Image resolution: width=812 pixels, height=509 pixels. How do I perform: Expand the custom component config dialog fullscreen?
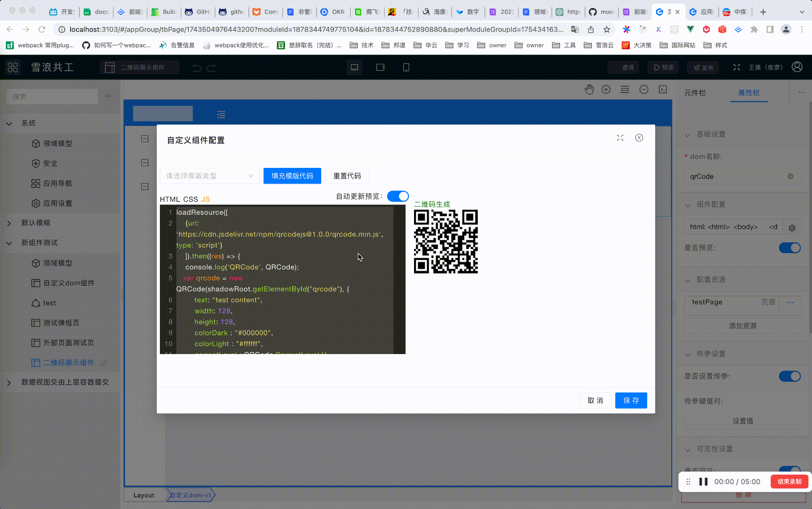click(620, 138)
